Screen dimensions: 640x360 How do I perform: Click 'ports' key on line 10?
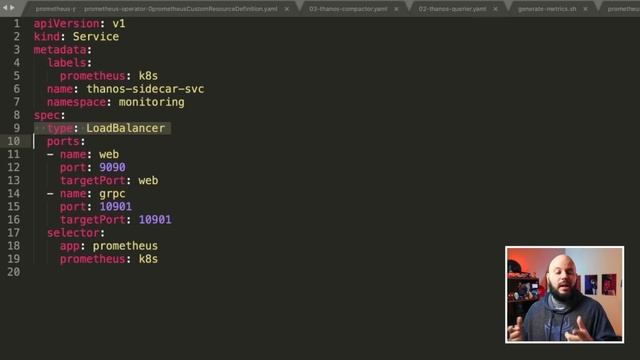click(63, 141)
